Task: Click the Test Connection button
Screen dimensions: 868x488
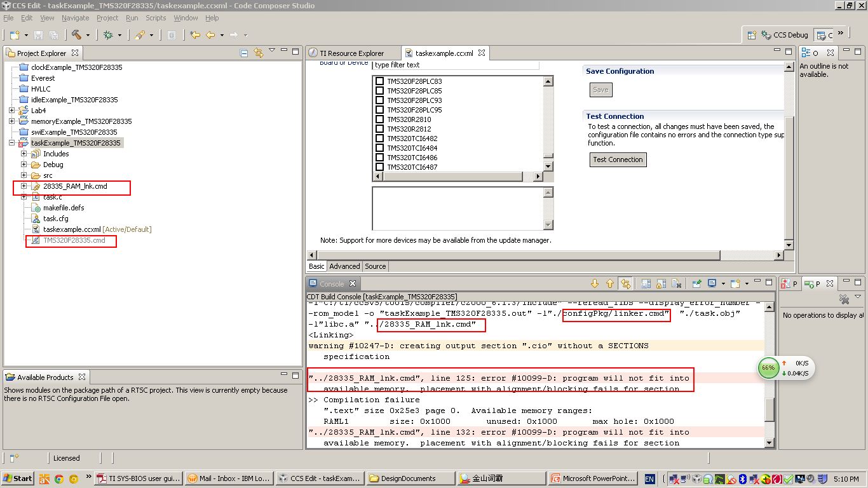Action: (x=618, y=159)
